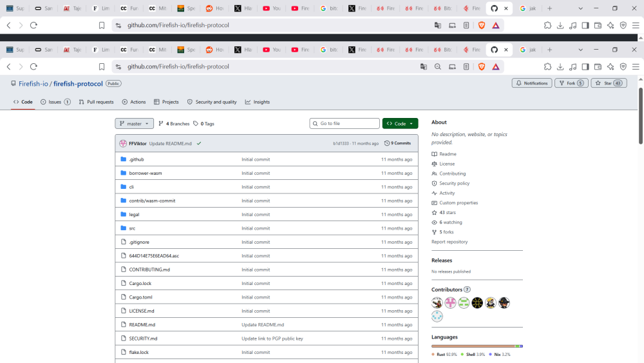Screen dimensions: 644x363
Task: Reload the page in lower browser window
Action: pyautogui.click(x=33, y=66)
